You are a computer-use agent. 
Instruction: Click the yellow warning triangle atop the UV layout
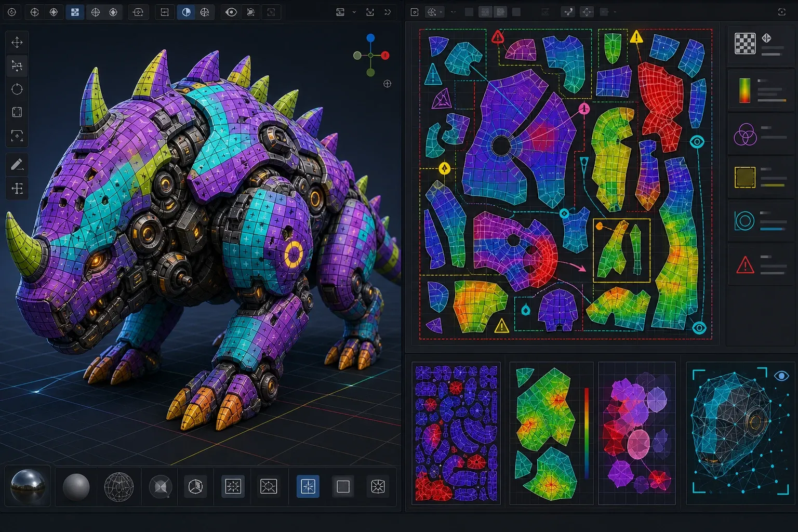[636, 37]
